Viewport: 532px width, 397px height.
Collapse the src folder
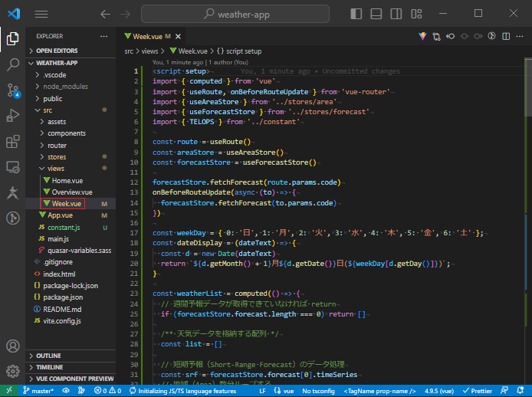pyautogui.click(x=71, y=110)
